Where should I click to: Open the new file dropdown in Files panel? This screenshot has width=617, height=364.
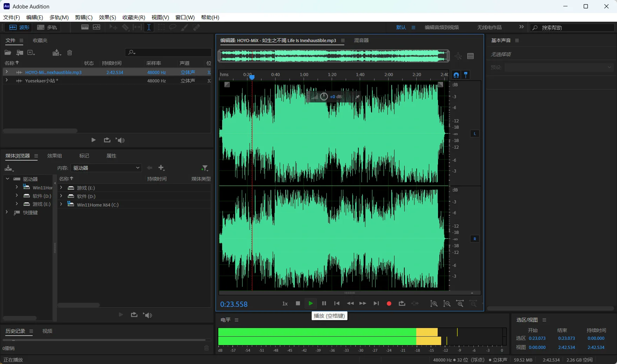[x=31, y=53]
